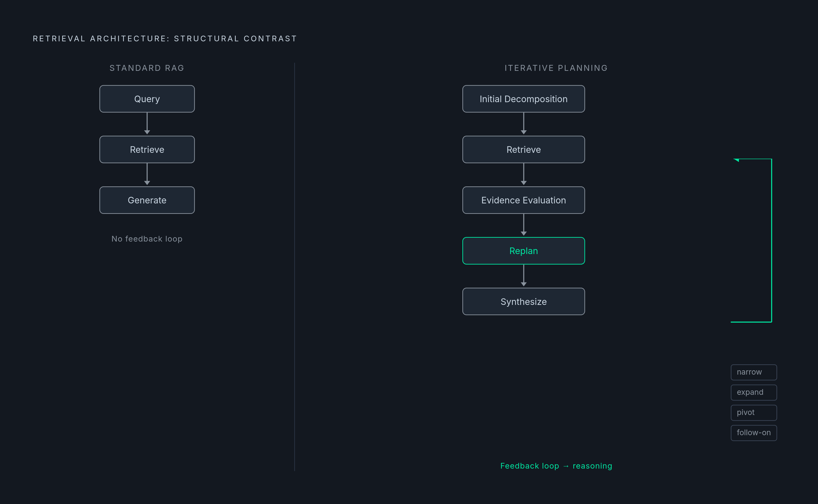Click the Retrieve node under Iterative Planning
The image size is (818, 504).
(x=524, y=149)
